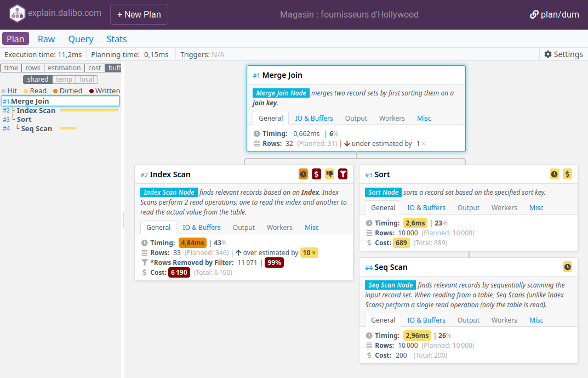The image size is (588, 378).
Task: Click the thumbs-down estimation badge on Index Scan
Action: [330, 174]
